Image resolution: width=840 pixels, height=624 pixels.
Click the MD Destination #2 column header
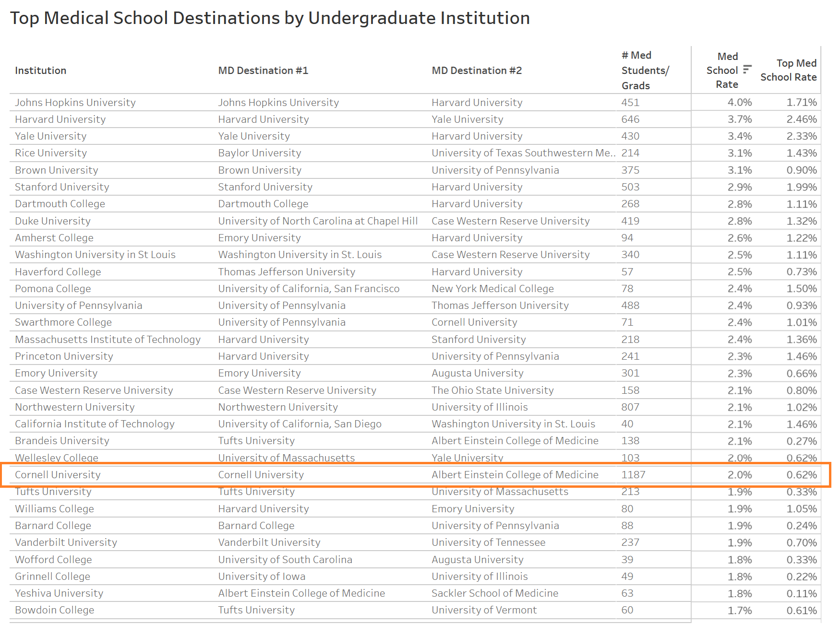[x=477, y=71]
